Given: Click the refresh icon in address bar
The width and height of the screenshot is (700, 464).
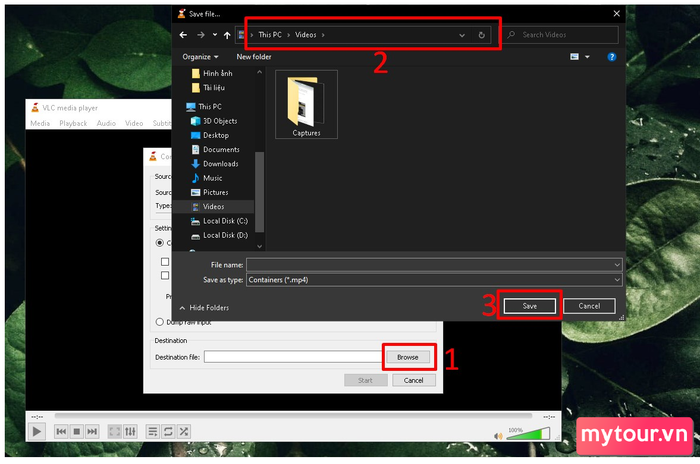Looking at the screenshot, I should tap(482, 35).
